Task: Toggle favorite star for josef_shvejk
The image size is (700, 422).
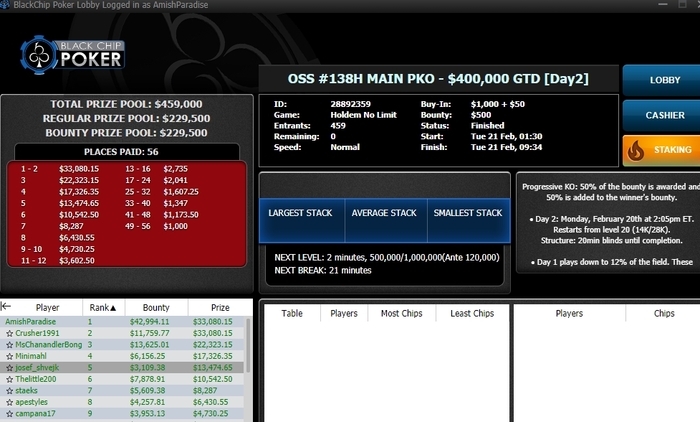Action: click(9, 368)
